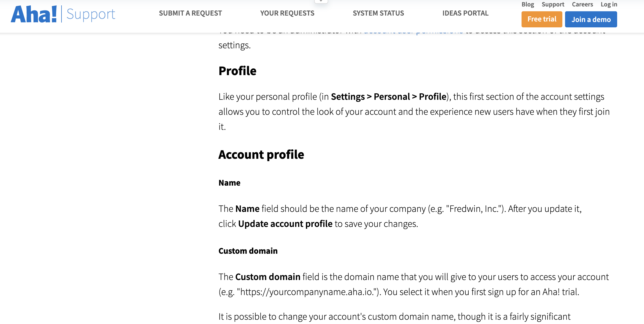Image resolution: width=644 pixels, height=324 pixels.
Task: Select the Custom domain subheading
Action: [248, 251]
